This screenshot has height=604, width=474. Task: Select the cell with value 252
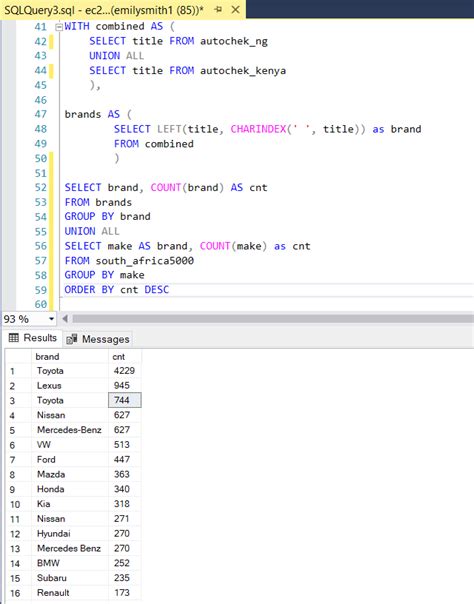(125, 563)
